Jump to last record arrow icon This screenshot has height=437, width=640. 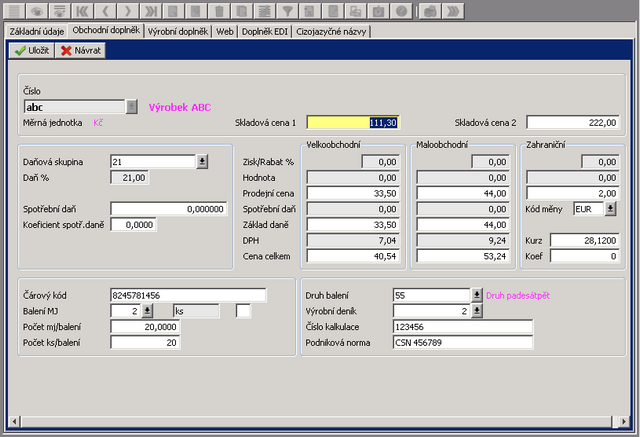(x=152, y=11)
